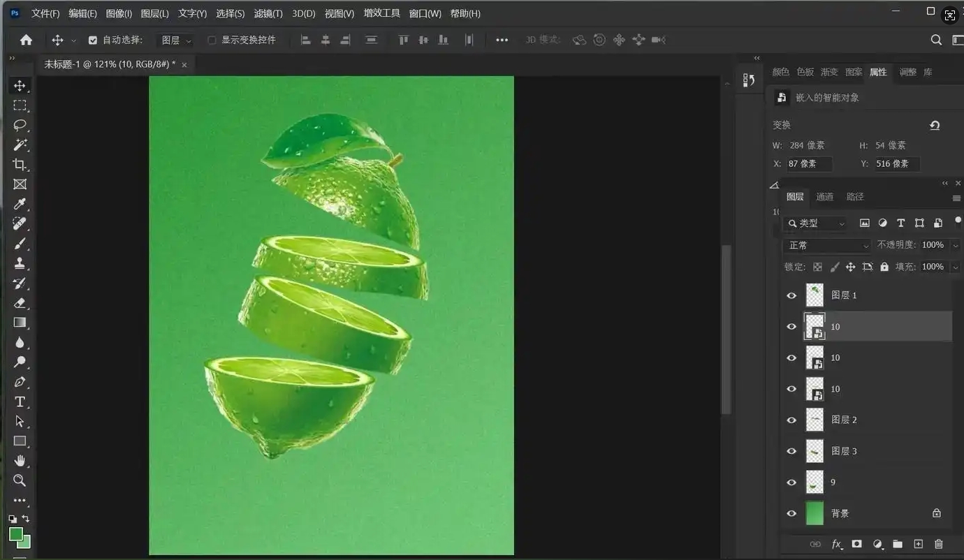Image resolution: width=964 pixels, height=560 pixels.
Task: Open the 图像(I) menu
Action: pyautogui.click(x=119, y=13)
